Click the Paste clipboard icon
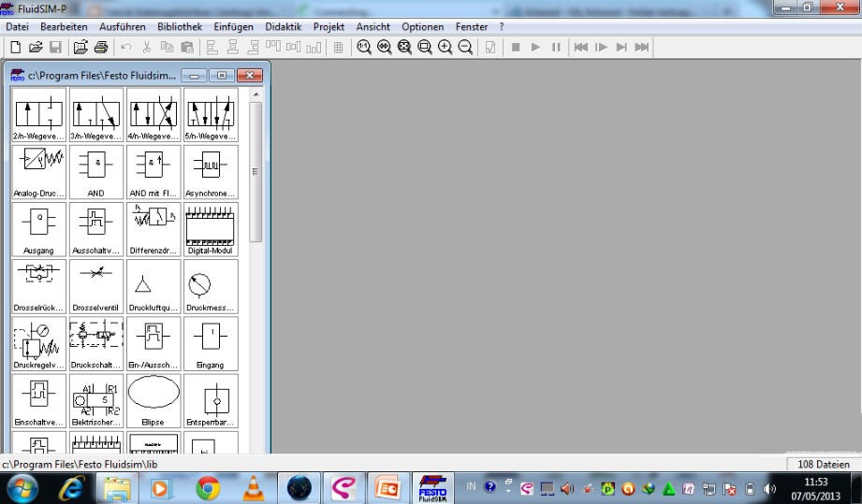 click(187, 47)
